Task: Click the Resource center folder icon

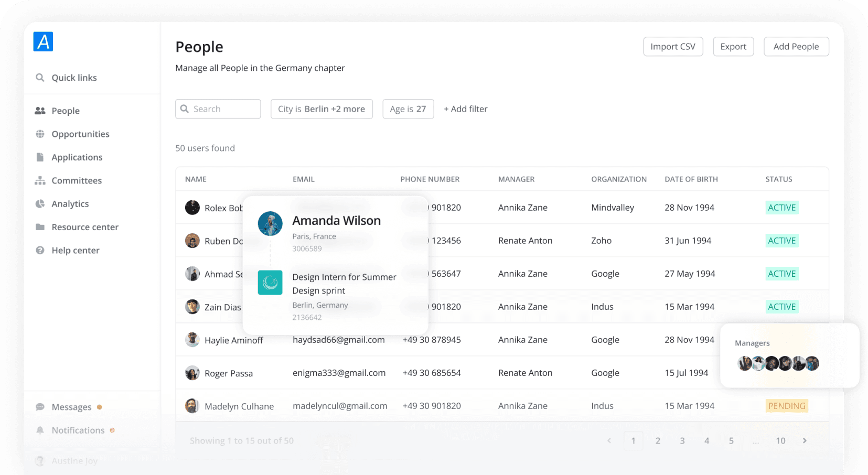Action: point(40,227)
